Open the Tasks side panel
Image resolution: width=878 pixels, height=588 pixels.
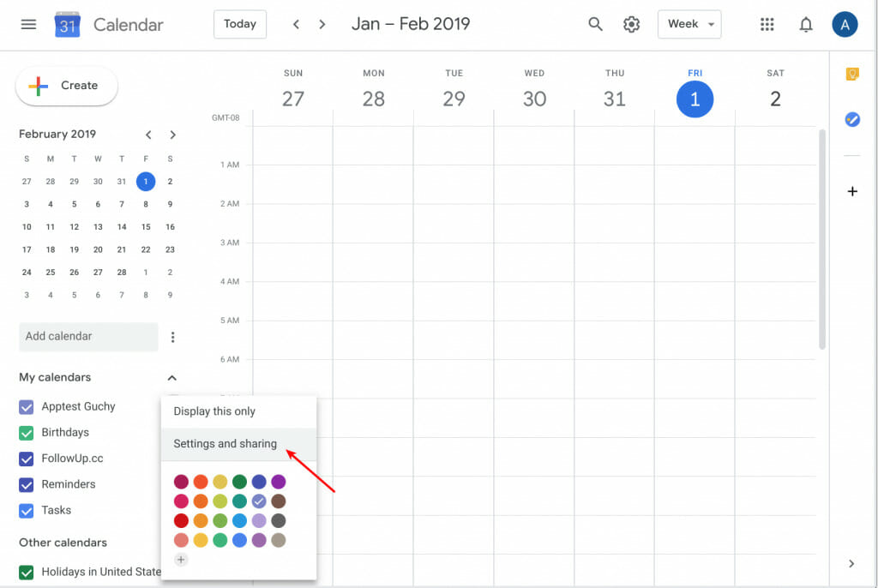point(852,119)
